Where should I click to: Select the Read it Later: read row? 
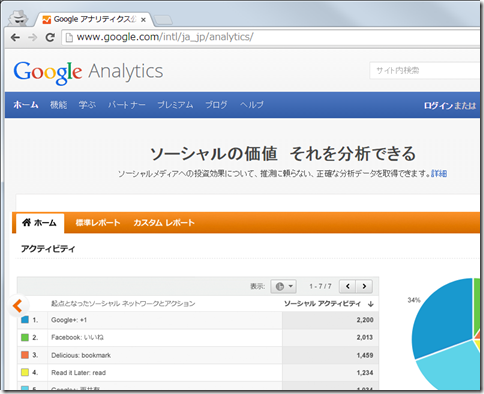198,373
